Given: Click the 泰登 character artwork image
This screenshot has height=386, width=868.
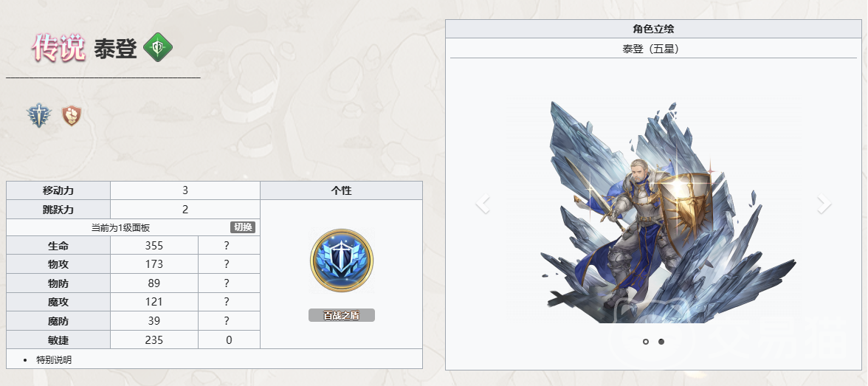Looking at the screenshot, I should 654,210.
